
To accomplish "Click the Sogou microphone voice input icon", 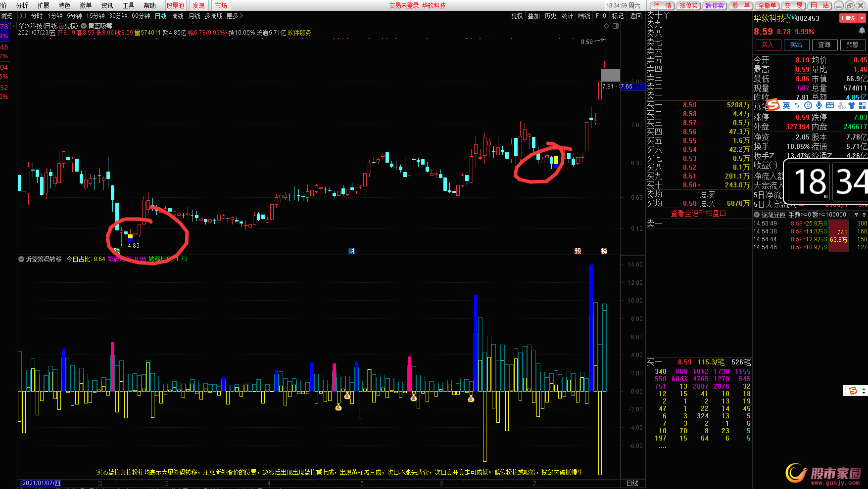I will 819,105.
